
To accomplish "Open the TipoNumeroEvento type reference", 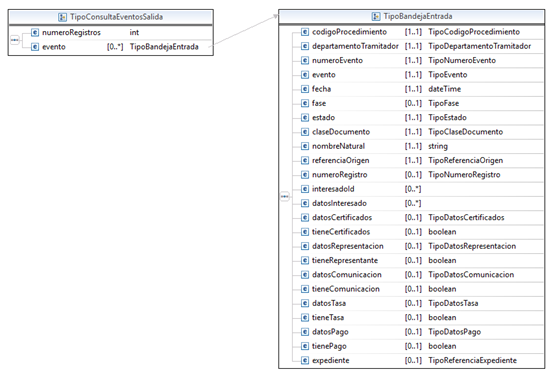I will click(x=462, y=60).
